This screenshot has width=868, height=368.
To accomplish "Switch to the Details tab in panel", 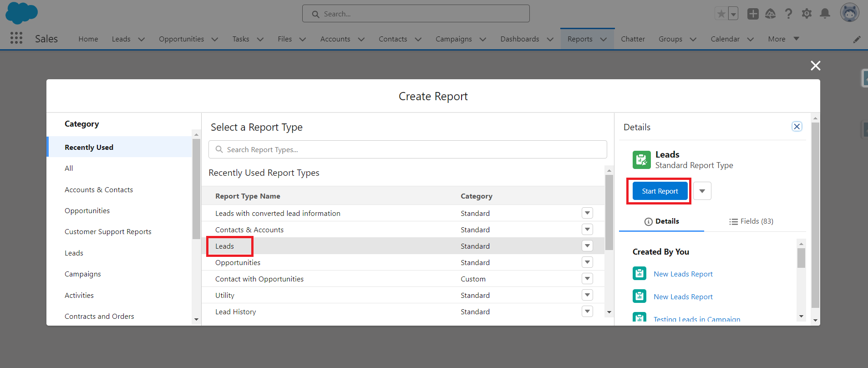I will tap(661, 221).
